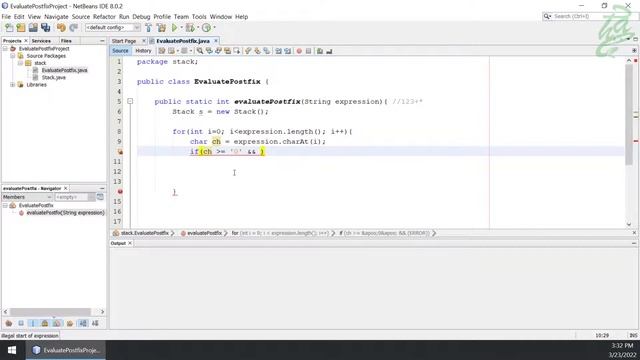
Task: Expand the Libraries node
Action: (x=13, y=85)
